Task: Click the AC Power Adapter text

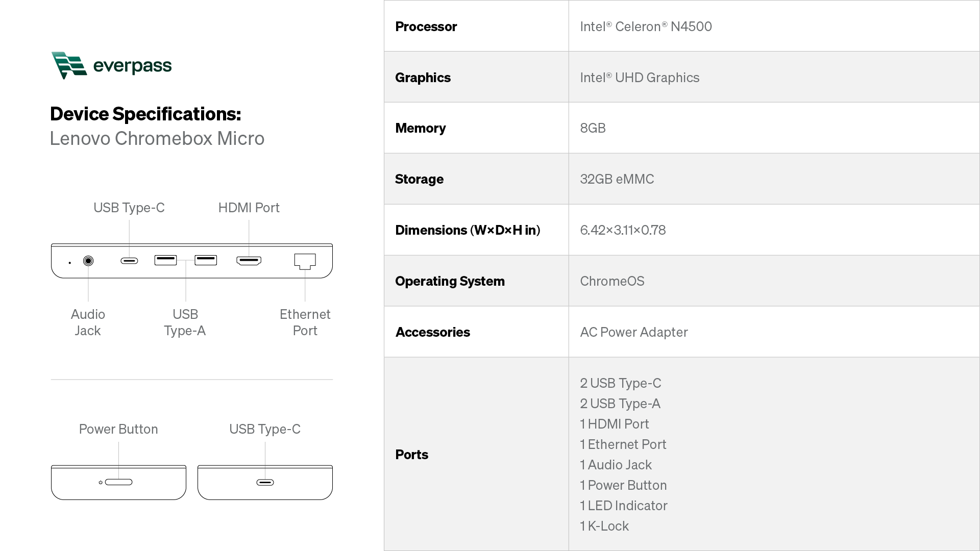Action: pyautogui.click(x=633, y=332)
